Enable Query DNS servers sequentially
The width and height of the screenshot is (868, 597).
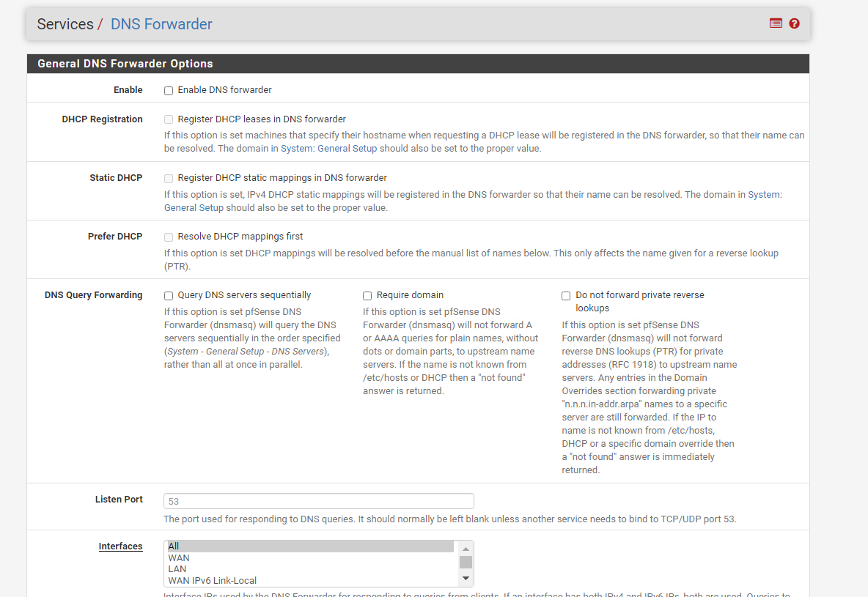[169, 296]
